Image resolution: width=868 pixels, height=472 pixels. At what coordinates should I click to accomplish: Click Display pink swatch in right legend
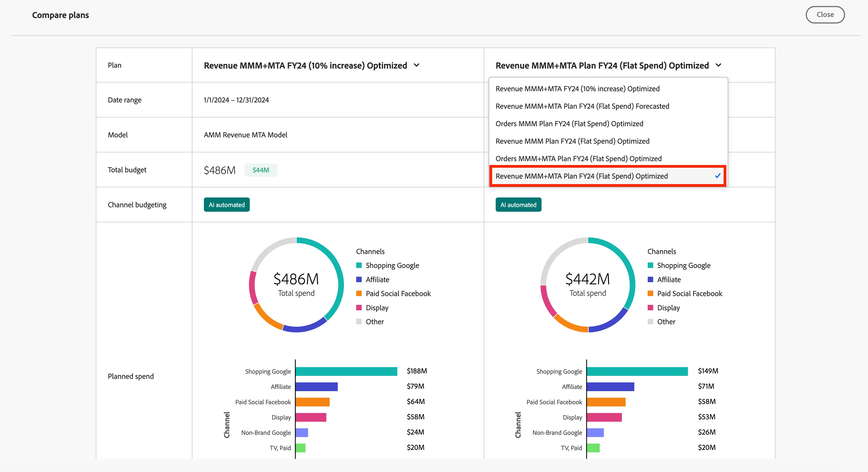pyautogui.click(x=650, y=308)
